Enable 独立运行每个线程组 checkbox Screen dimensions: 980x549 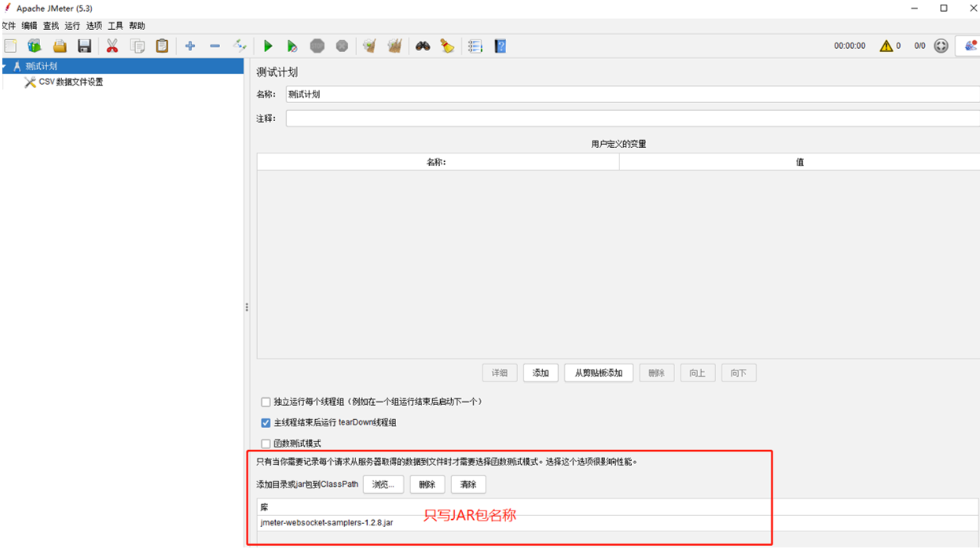(x=266, y=402)
